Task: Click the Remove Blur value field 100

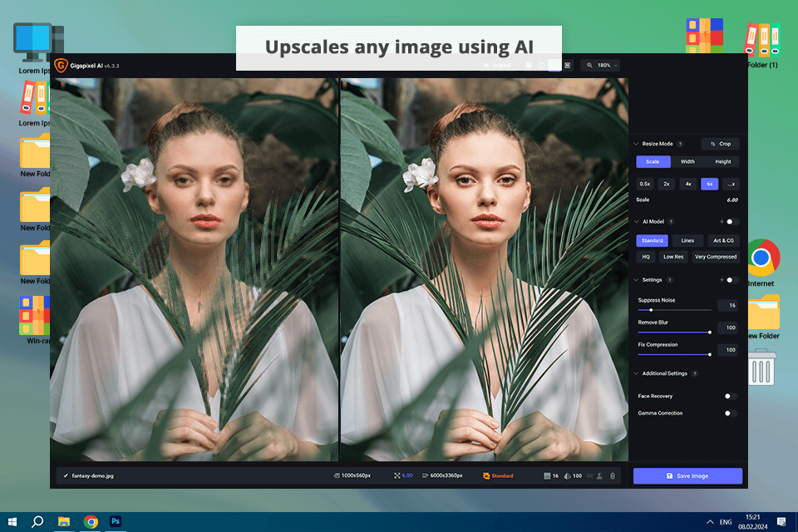Action: 728,328
